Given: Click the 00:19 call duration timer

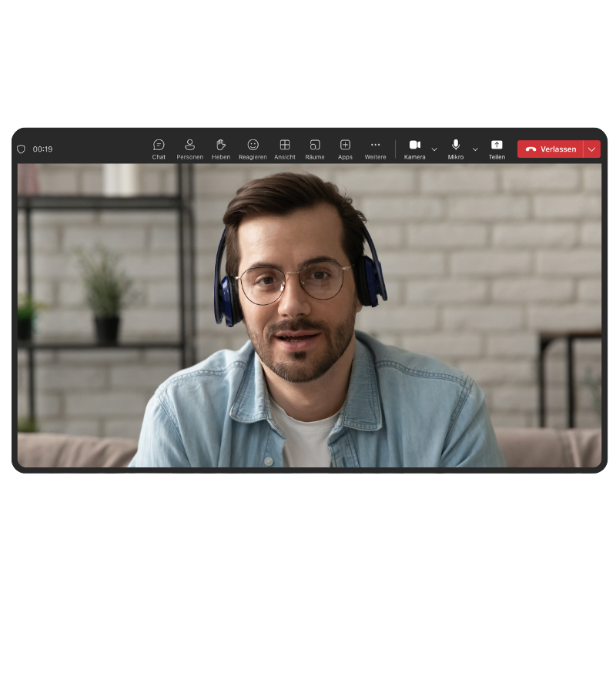Looking at the screenshot, I should (42, 149).
